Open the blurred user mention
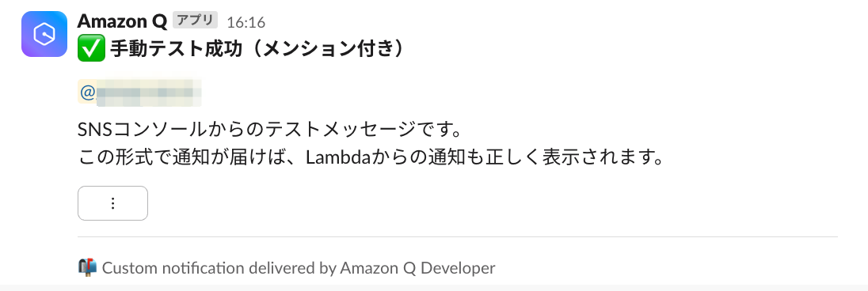This screenshot has height=291, width=868. (139, 92)
